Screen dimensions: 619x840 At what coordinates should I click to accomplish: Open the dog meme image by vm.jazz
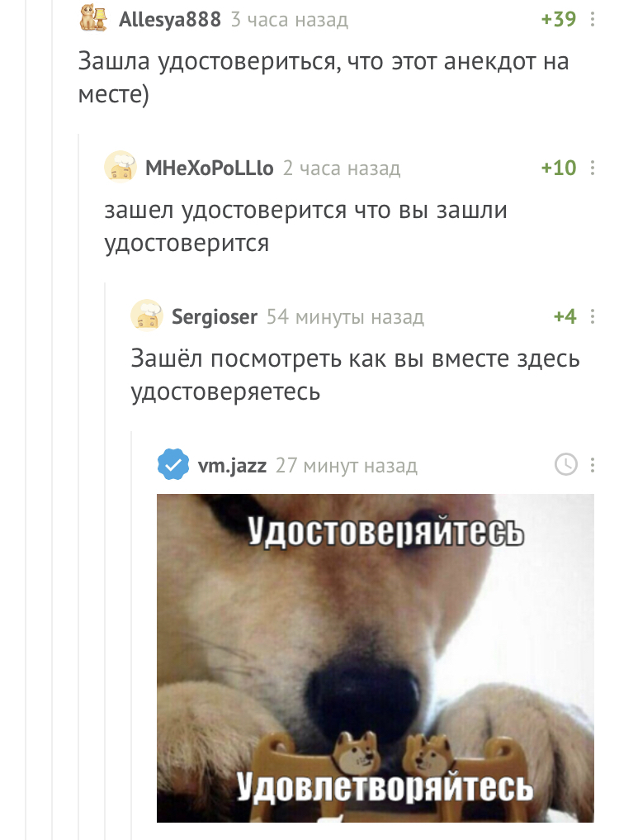pos(376,657)
